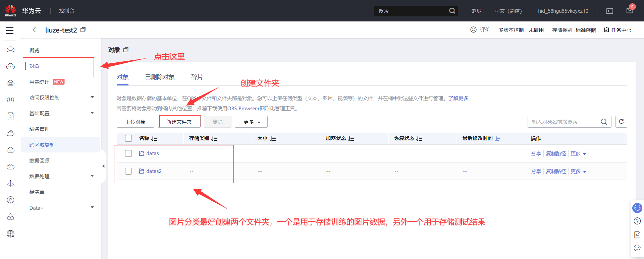Click the three-hexagon icon in sidebar
The height and width of the screenshot is (259, 644).
pos(10,217)
